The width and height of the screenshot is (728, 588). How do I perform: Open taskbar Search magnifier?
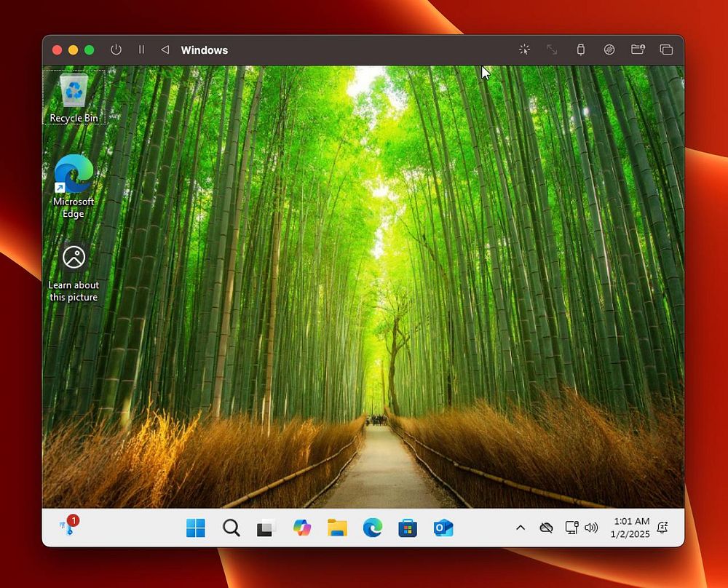pyautogui.click(x=231, y=528)
